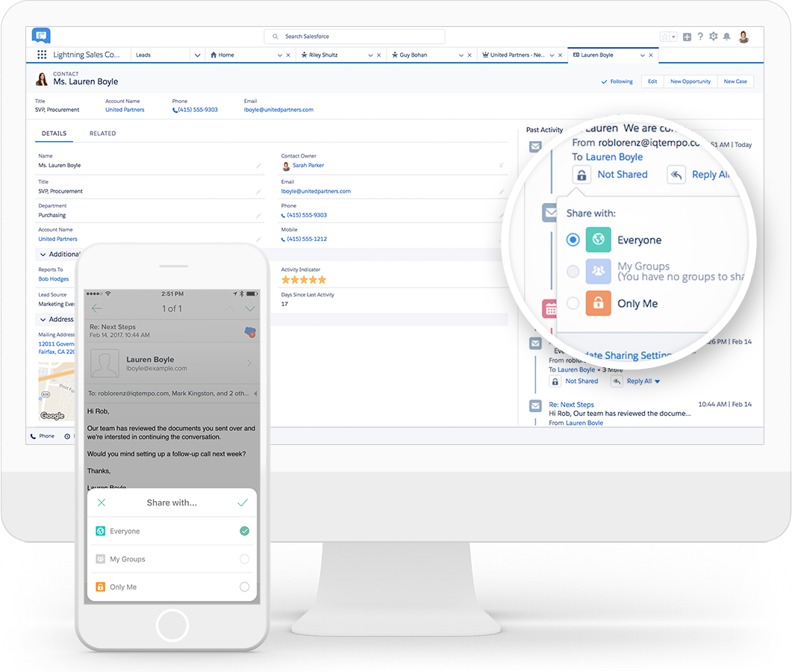Collapse the Additional information section
The width and height of the screenshot is (792, 672).
pyautogui.click(x=43, y=254)
